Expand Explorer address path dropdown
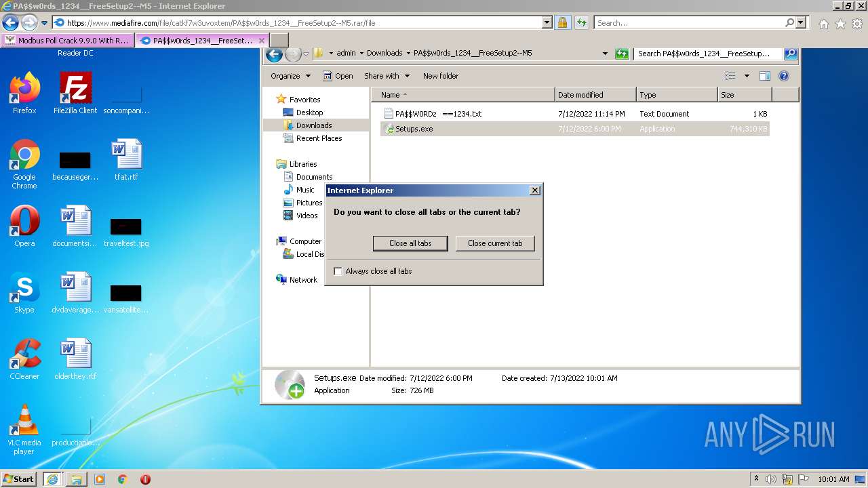This screenshot has width=868, height=488. point(605,54)
